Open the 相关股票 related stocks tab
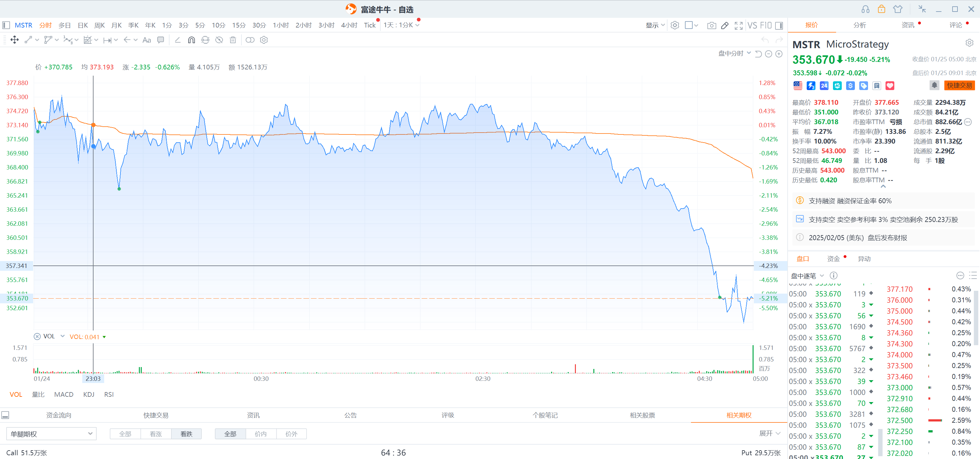The image size is (980, 459). (x=642, y=415)
